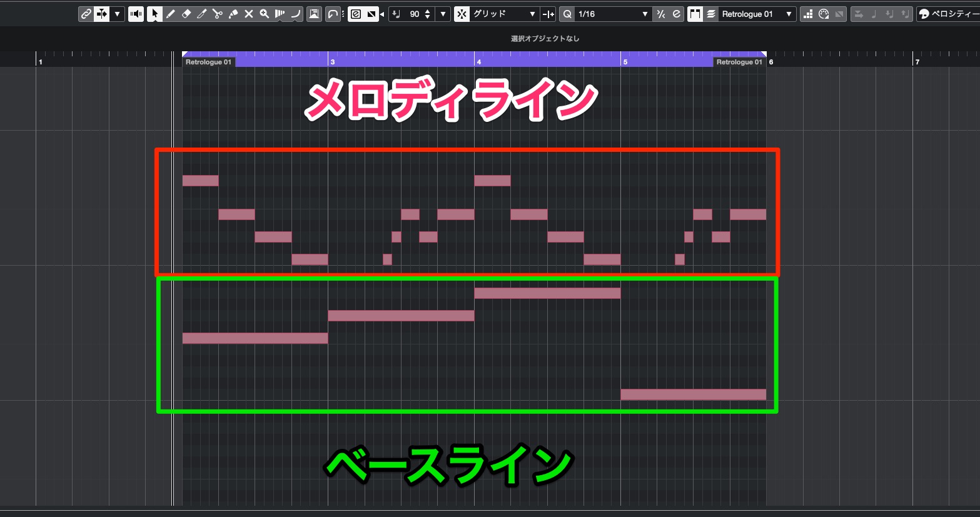Click the Record Pitch note icon
The image size is (980, 517).
point(889,14)
